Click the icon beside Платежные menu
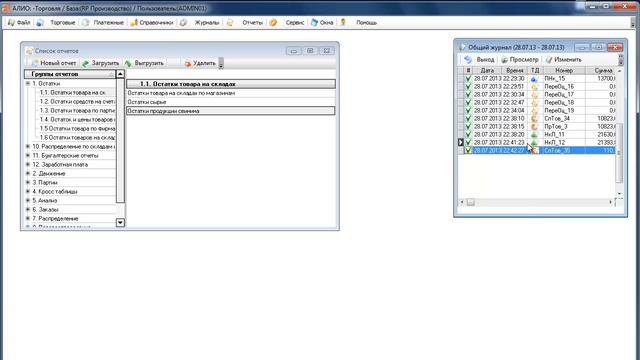This screenshot has width=640, height=360. (85, 22)
